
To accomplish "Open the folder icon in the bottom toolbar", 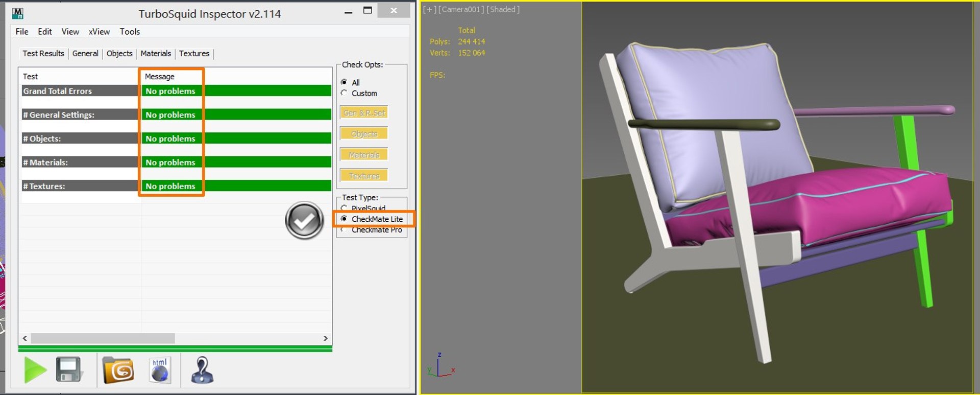I will tap(118, 370).
